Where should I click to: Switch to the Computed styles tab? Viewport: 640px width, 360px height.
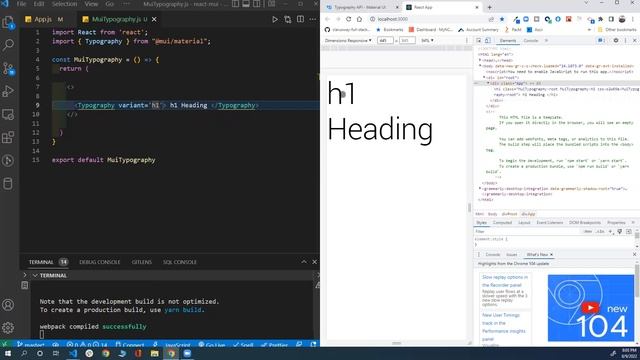[x=502, y=222]
